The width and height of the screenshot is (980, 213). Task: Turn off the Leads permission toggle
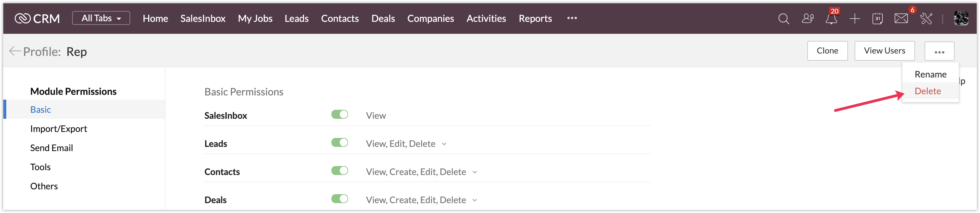(x=339, y=143)
